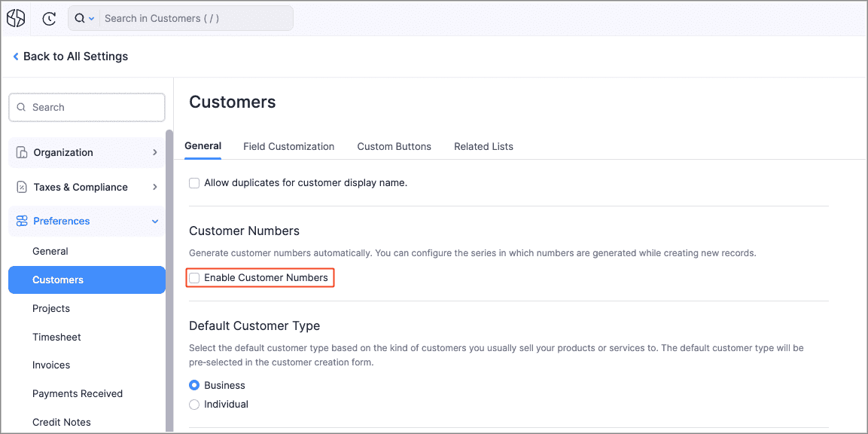Collapse the Preferences section chevron
The image size is (868, 434).
point(155,222)
